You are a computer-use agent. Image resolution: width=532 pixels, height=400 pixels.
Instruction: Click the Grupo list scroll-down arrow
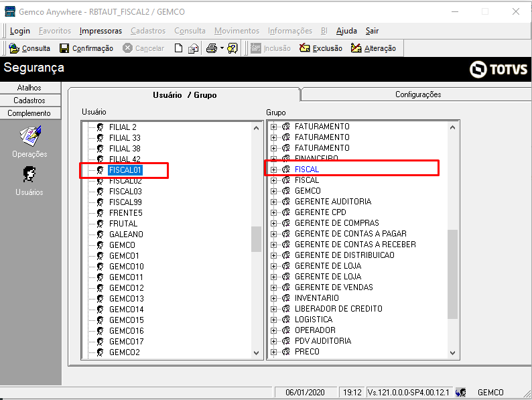point(452,353)
